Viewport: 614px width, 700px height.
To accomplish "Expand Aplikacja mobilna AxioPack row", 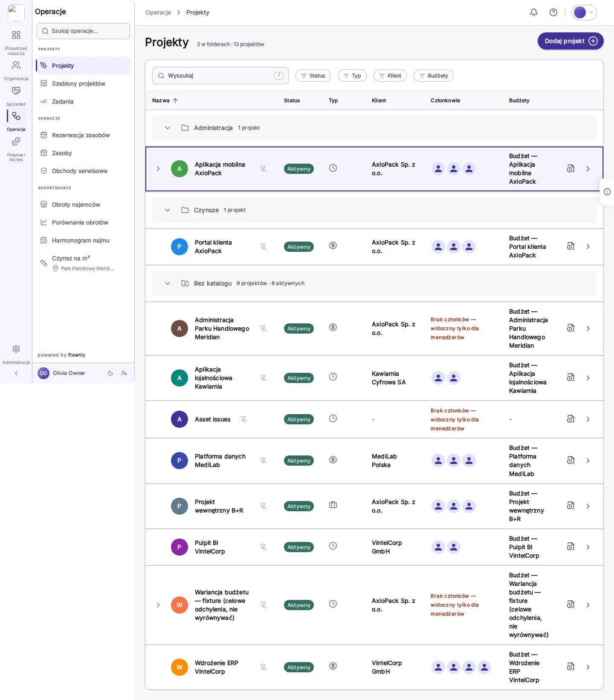I will (158, 169).
